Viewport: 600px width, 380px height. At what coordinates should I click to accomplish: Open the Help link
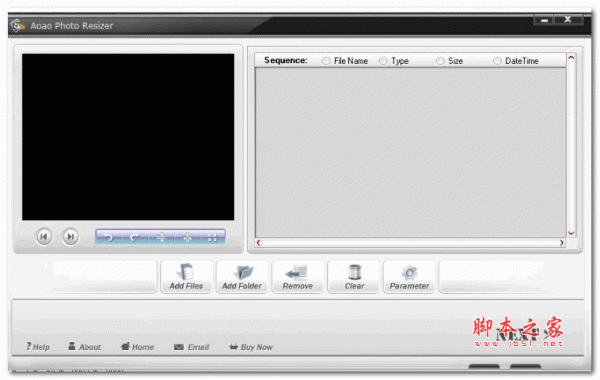click(38, 347)
